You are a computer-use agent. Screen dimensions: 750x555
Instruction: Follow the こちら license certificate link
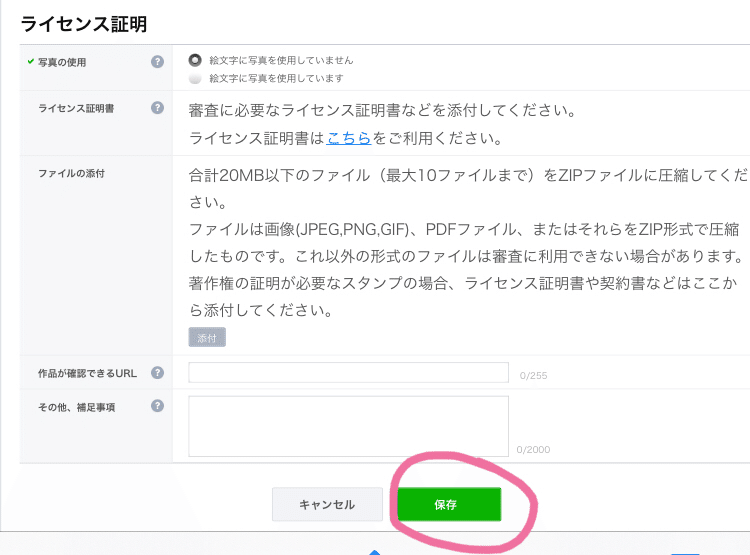tap(349, 138)
